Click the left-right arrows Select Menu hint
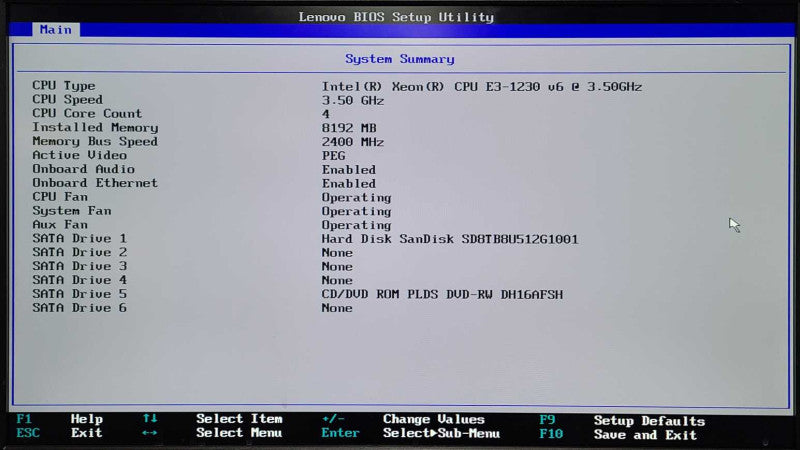Viewport: 800px width, 450px height. coord(212,433)
